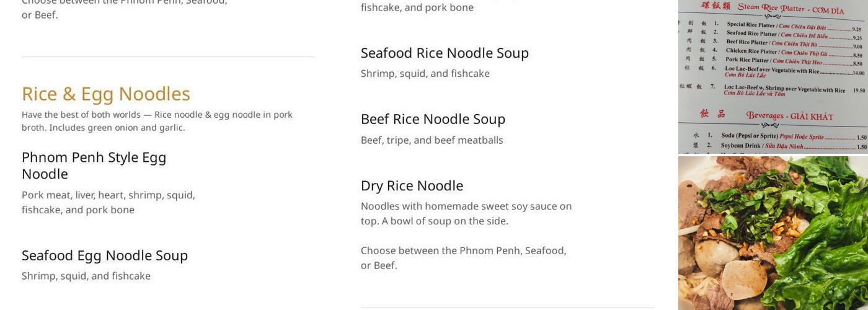Open the noodle dish photo with greens
Image resolution: width=868 pixels, height=310 pixels.
pyautogui.click(x=773, y=233)
